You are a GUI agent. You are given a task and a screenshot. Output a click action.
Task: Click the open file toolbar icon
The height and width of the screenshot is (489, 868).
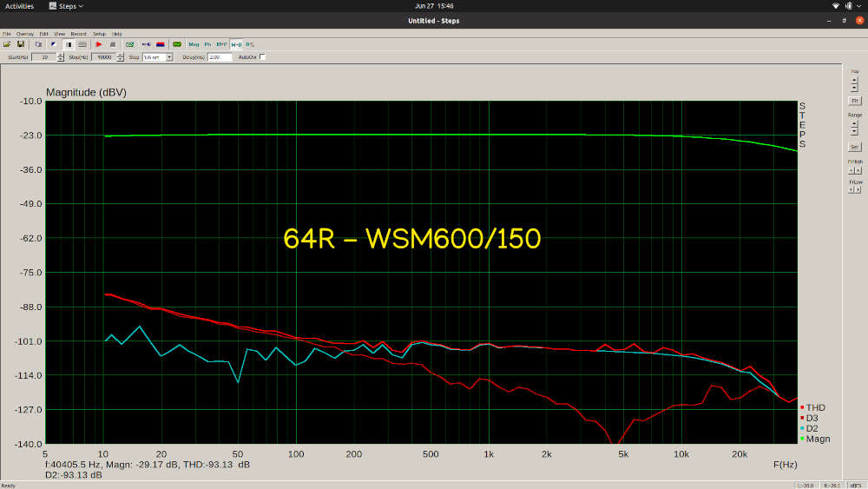pos(7,44)
